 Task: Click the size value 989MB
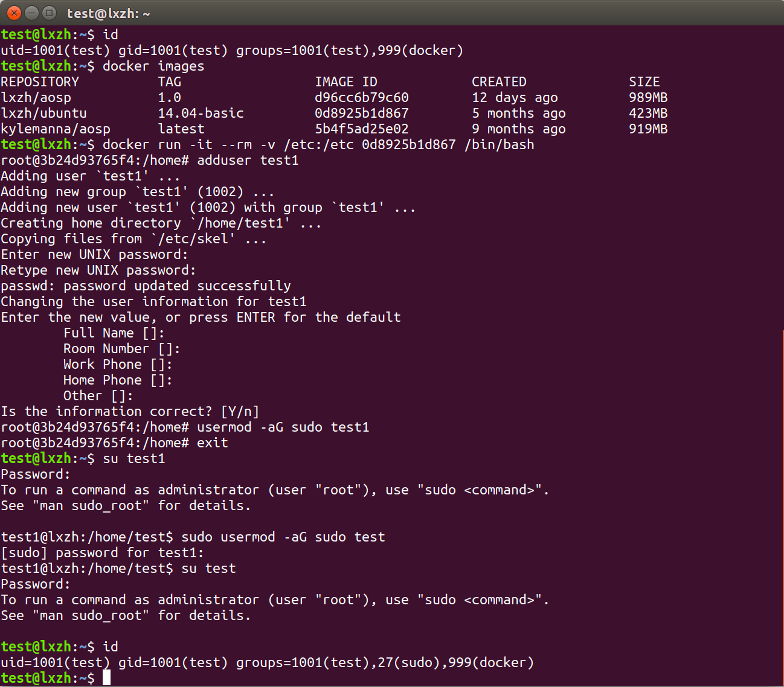(648, 97)
